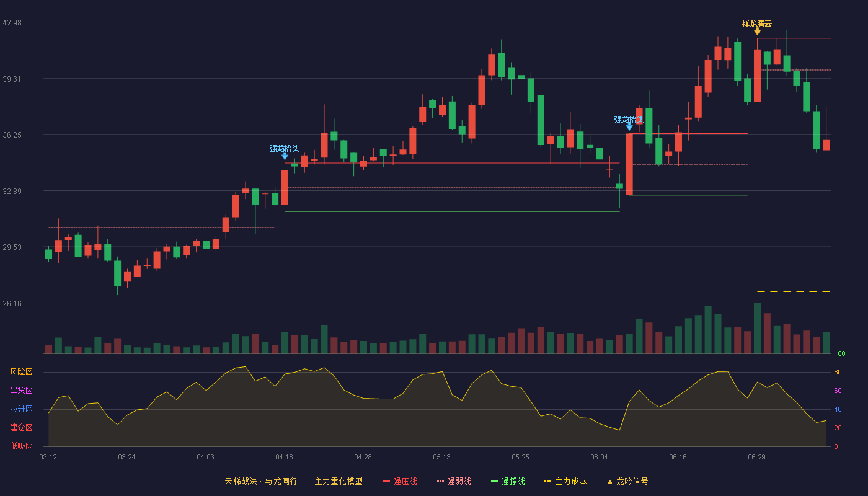Click the 04-28 date label

coord(363,457)
